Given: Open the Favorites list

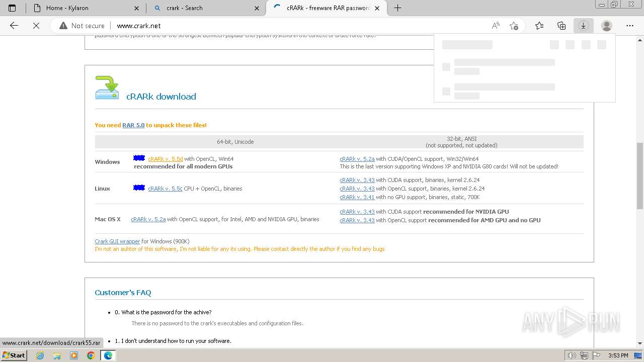Looking at the screenshot, I should [539, 26].
